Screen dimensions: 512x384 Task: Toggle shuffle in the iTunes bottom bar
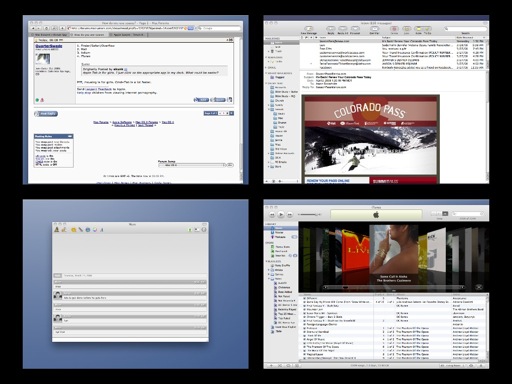click(x=280, y=366)
